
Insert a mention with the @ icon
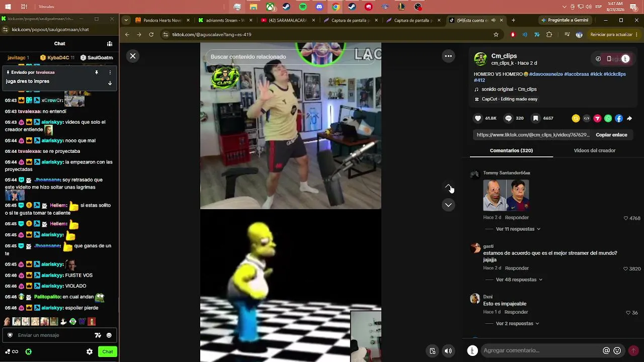pyautogui.click(x=606, y=350)
